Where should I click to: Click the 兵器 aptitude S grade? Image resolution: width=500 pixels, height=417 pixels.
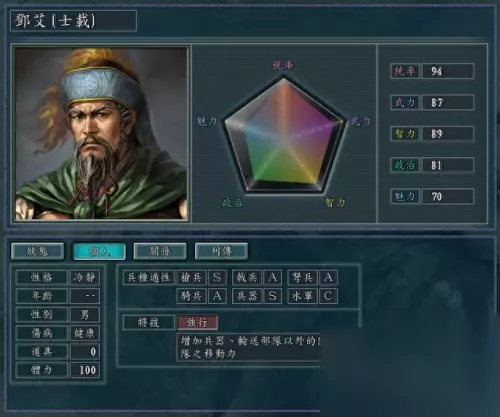272,296
